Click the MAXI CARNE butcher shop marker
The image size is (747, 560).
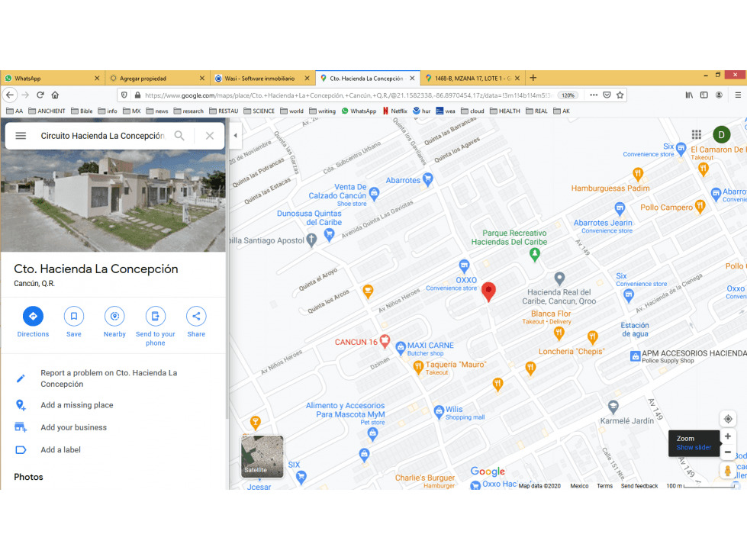coord(401,348)
